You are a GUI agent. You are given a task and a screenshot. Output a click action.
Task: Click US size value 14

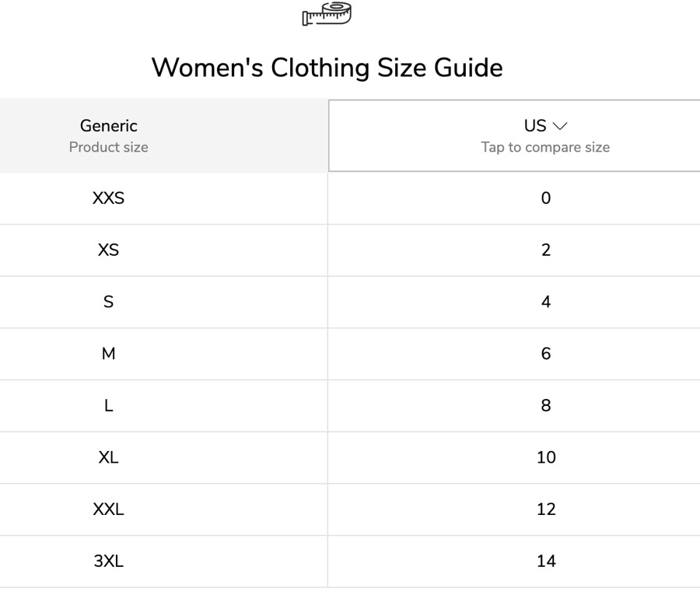(x=546, y=561)
